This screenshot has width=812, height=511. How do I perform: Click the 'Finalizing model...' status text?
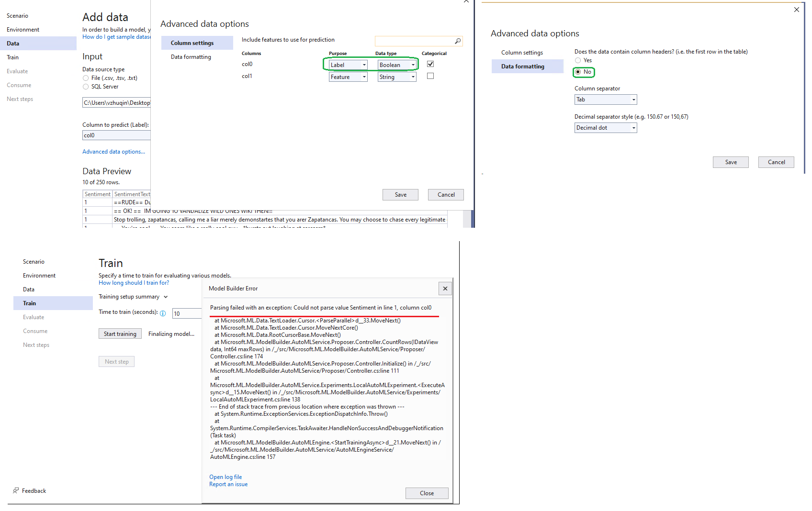point(171,334)
